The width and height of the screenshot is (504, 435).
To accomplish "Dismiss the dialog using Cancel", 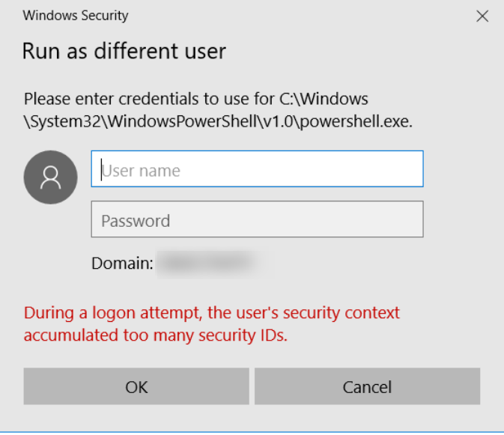I will 368,386.
